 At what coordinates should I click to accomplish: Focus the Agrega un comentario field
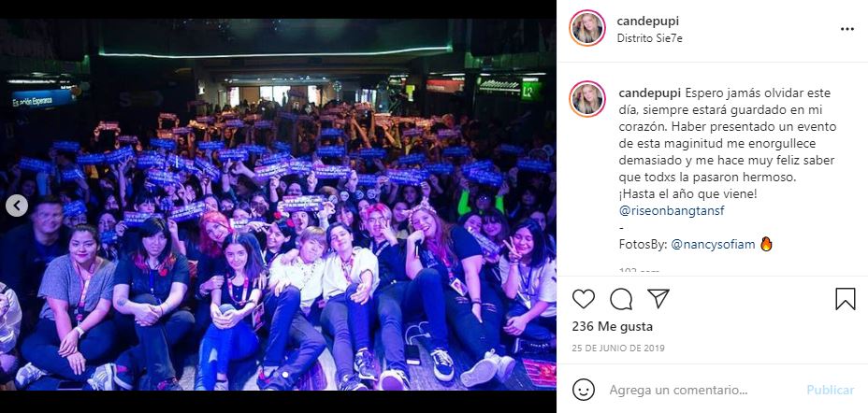click(703, 390)
